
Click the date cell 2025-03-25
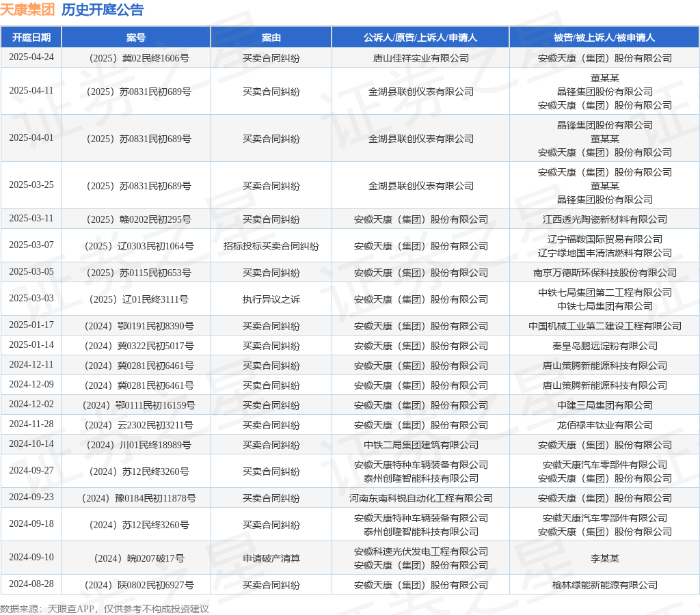(31, 184)
